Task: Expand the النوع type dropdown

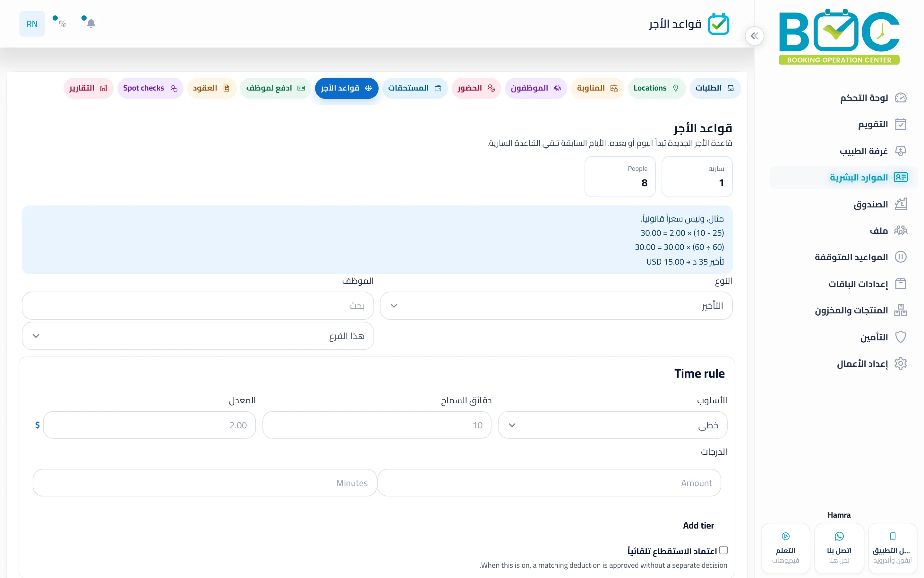Action: click(x=556, y=306)
